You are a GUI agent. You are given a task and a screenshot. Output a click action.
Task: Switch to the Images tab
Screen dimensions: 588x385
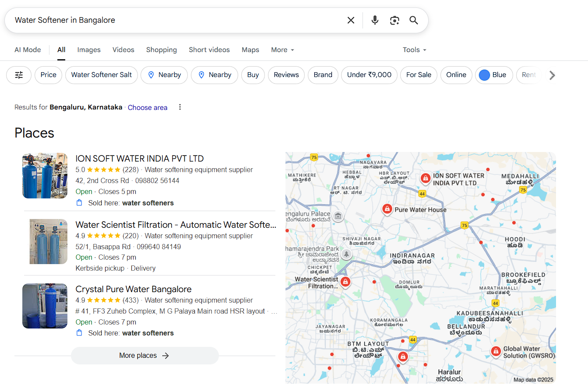point(89,50)
